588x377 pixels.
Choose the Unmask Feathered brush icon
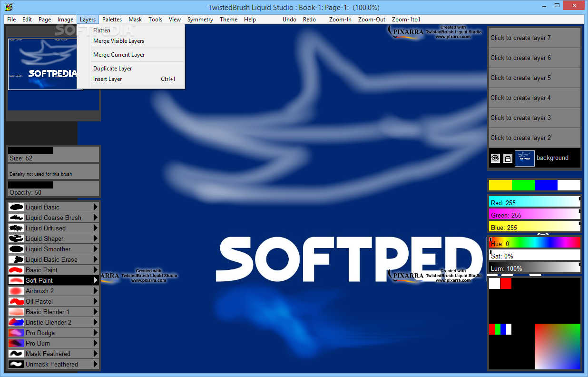click(x=16, y=364)
